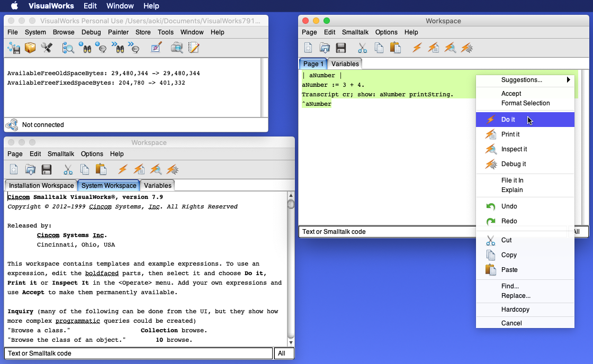Open the Tools menu in the launcher window
Image resolution: width=593 pixels, height=364 pixels.
166,32
